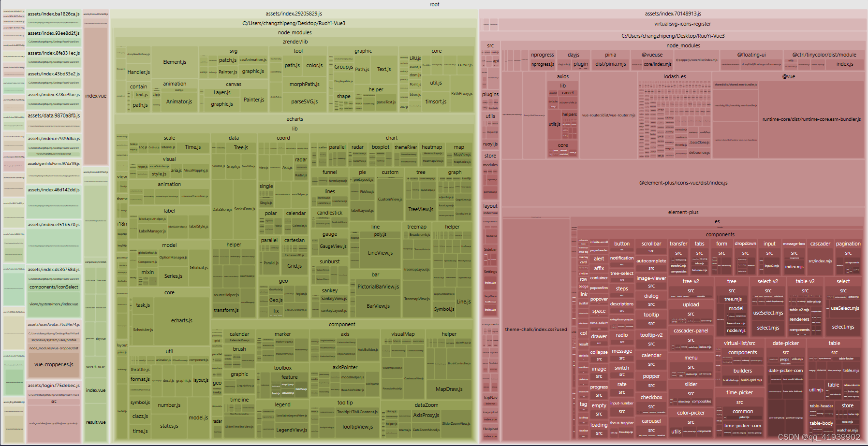Select the pagination component group
The height and width of the screenshot is (446, 868).
[x=848, y=244]
